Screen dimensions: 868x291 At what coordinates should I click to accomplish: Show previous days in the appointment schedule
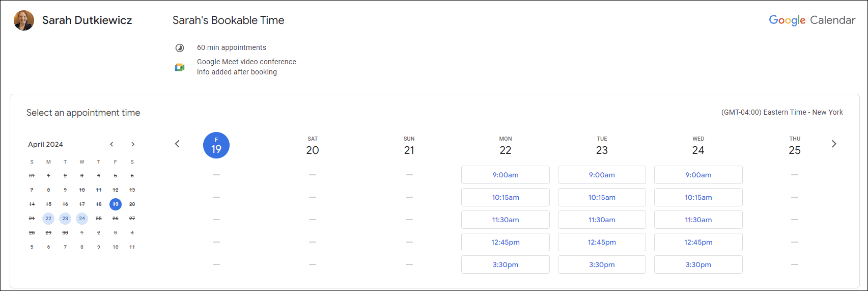pos(177,144)
